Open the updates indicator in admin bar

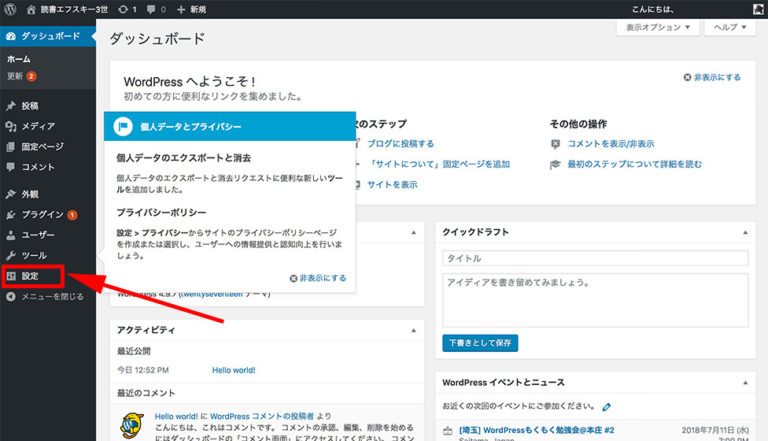(127, 9)
